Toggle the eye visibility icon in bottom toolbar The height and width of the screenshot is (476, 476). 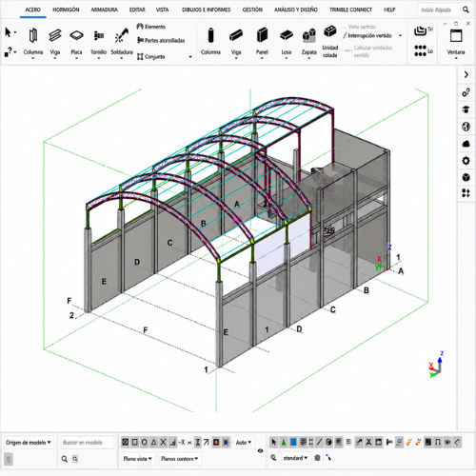[x=260, y=450]
